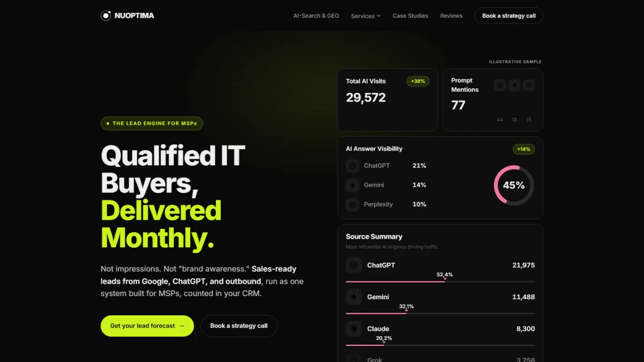Click the arrow in Get your lead forecast
644x362 pixels.
[181, 326]
